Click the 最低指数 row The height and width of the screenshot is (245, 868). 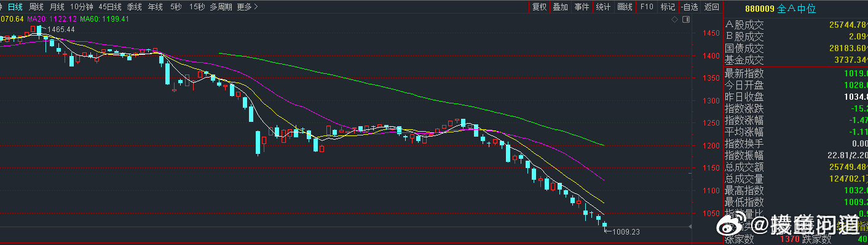pyautogui.click(x=796, y=202)
